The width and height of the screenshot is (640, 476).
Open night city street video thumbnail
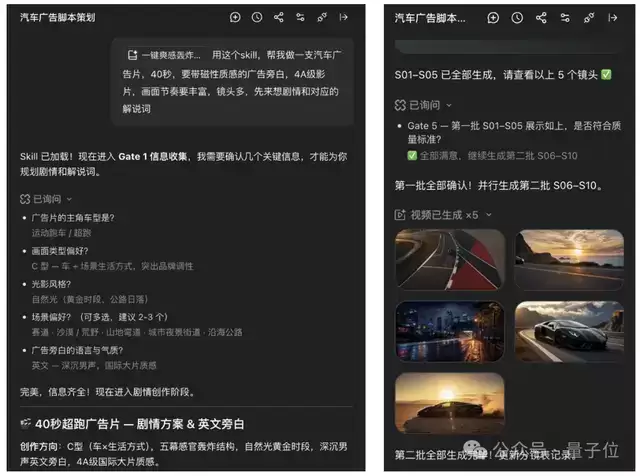coord(450,331)
